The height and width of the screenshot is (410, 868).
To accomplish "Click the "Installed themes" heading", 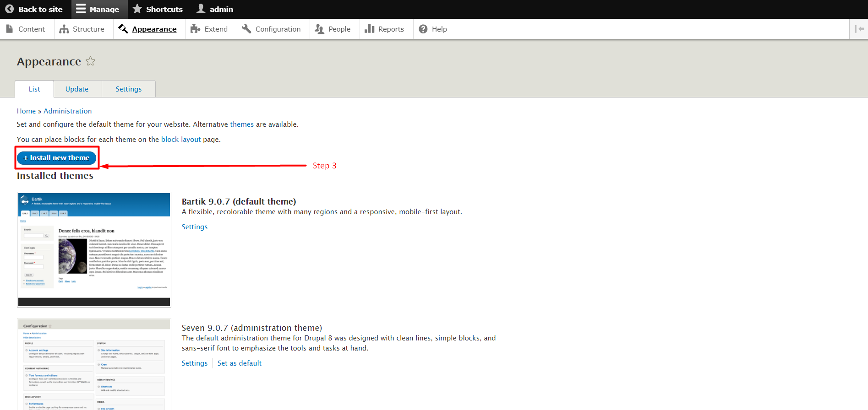I will click(x=55, y=176).
